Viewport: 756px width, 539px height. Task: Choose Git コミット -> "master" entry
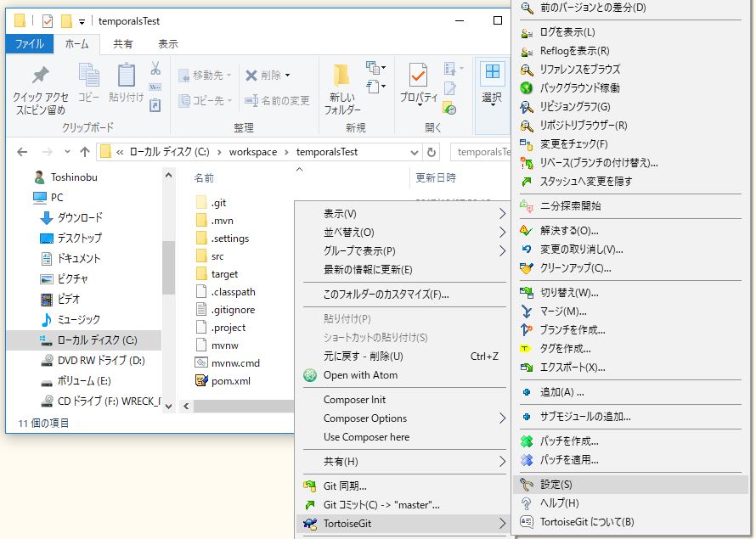coord(404,505)
